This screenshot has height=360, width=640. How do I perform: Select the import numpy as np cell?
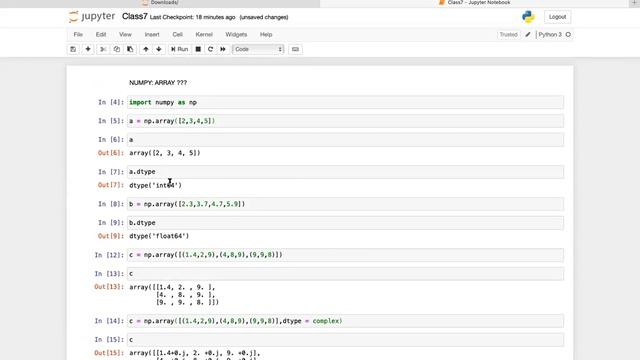point(345,102)
